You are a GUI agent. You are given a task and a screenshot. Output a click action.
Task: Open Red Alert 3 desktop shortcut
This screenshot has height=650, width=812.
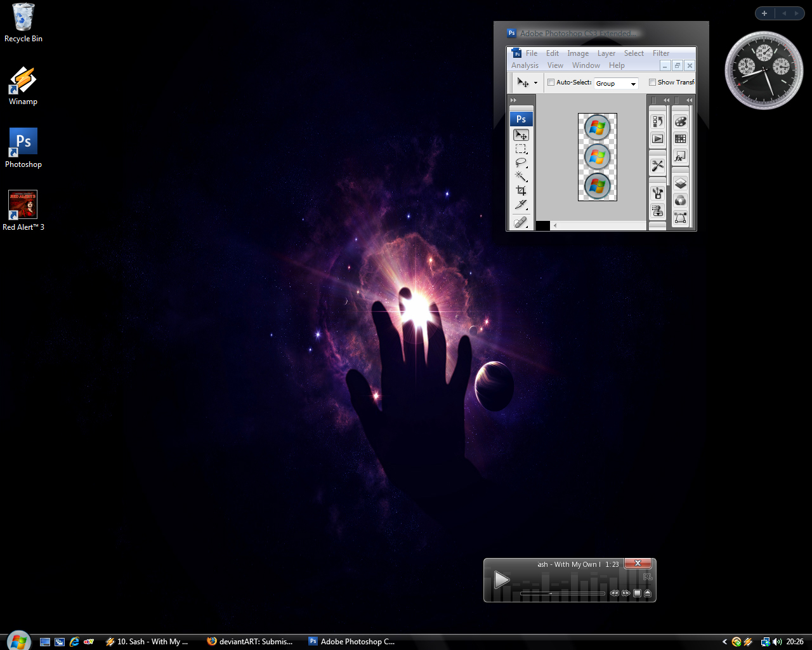pyautogui.click(x=23, y=211)
